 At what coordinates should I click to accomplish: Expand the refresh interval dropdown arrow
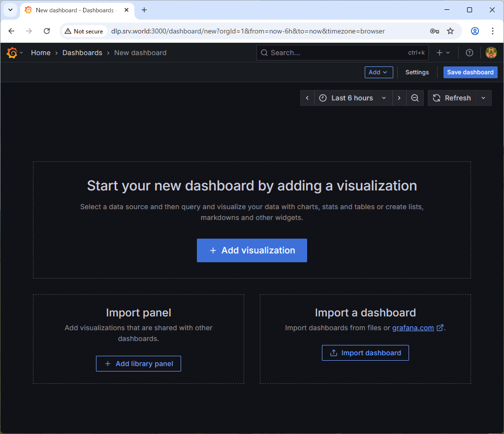point(483,98)
